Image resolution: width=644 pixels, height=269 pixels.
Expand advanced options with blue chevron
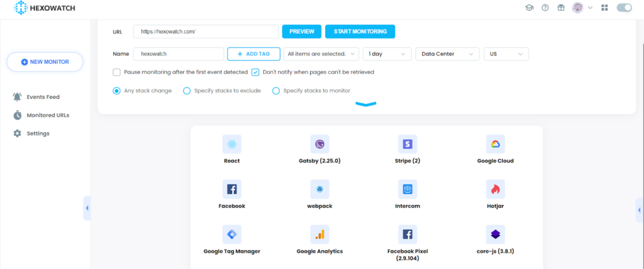(365, 104)
